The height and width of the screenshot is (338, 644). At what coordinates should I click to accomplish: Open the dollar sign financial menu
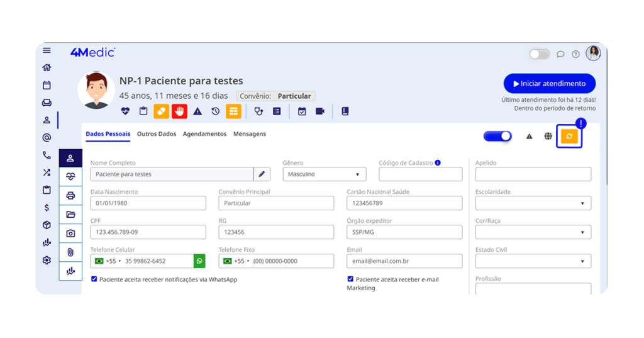point(47,208)
